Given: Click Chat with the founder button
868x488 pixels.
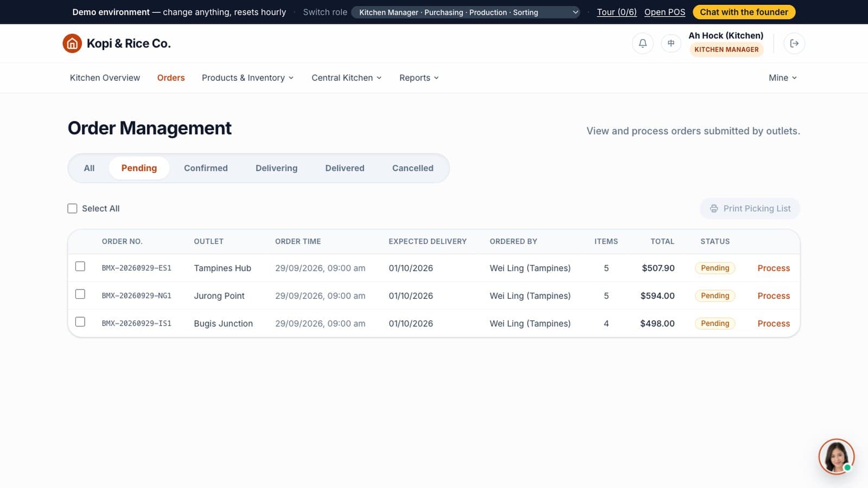Looking at the screenshot, I should tap(744, 12).
